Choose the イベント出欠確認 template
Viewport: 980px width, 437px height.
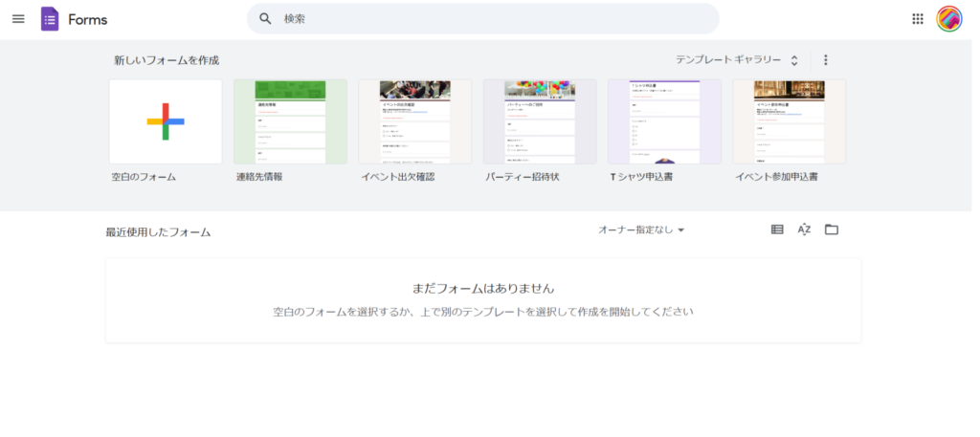[x=414, y=121]
